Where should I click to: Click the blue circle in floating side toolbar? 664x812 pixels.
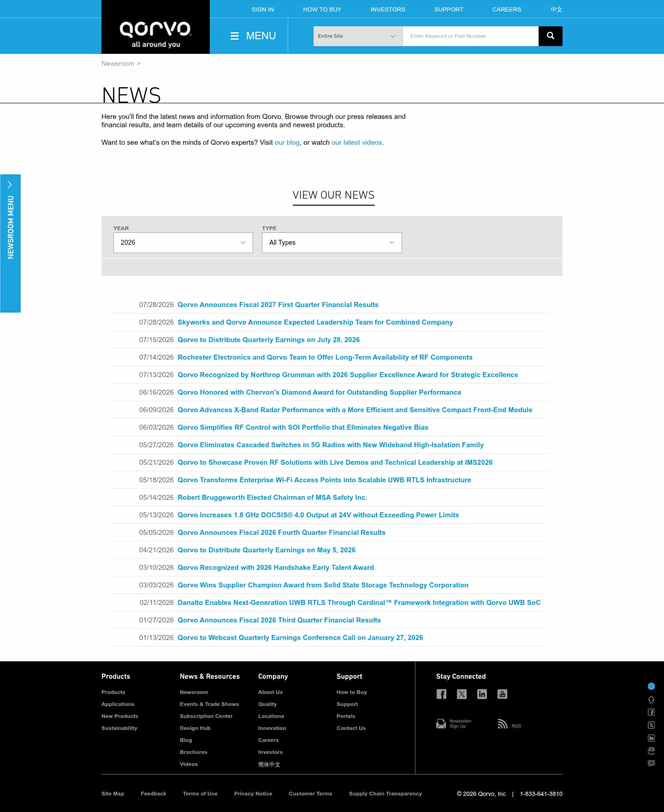(651, 686)
